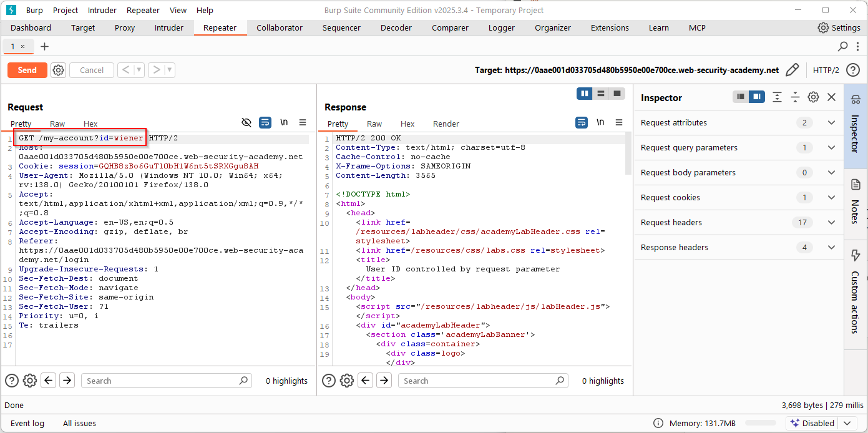Screen dimensions: 868x433
Task: Open the Intruder menu in the menu bar
Action: 102,10
